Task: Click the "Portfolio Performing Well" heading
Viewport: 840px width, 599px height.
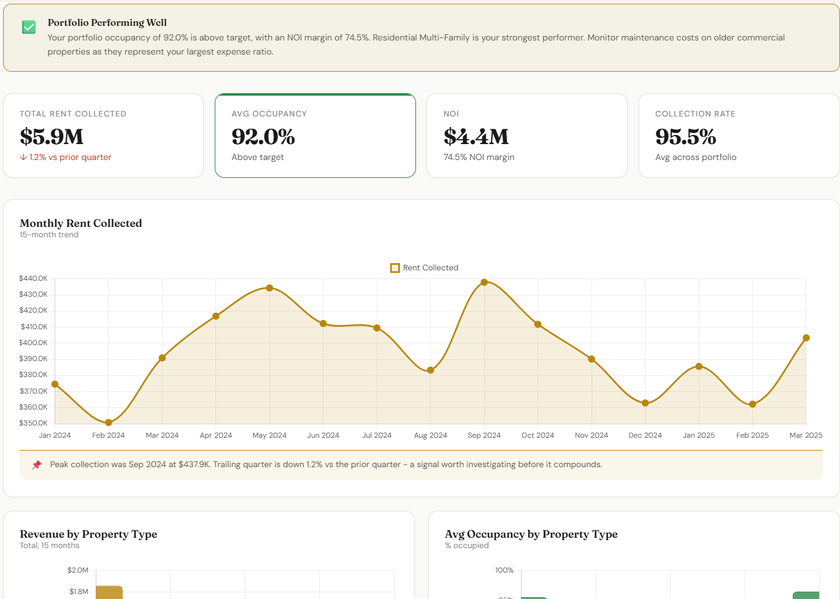Action: point(107,23)
